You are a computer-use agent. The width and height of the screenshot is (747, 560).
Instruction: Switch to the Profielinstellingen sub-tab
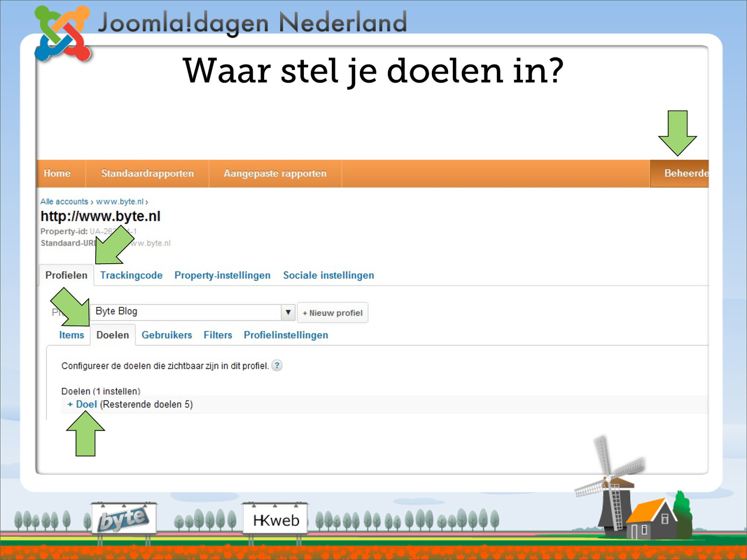tap(286, 335)
